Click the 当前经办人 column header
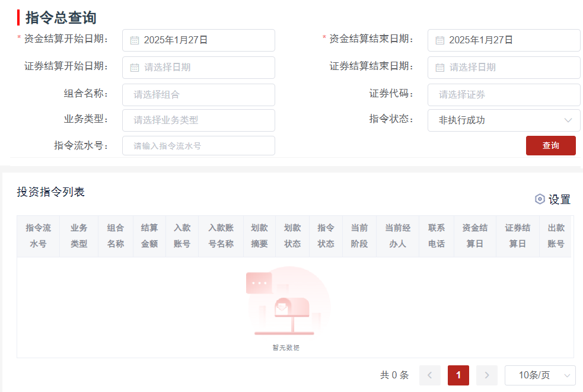The image size is (583, 392). coord(398,236)
